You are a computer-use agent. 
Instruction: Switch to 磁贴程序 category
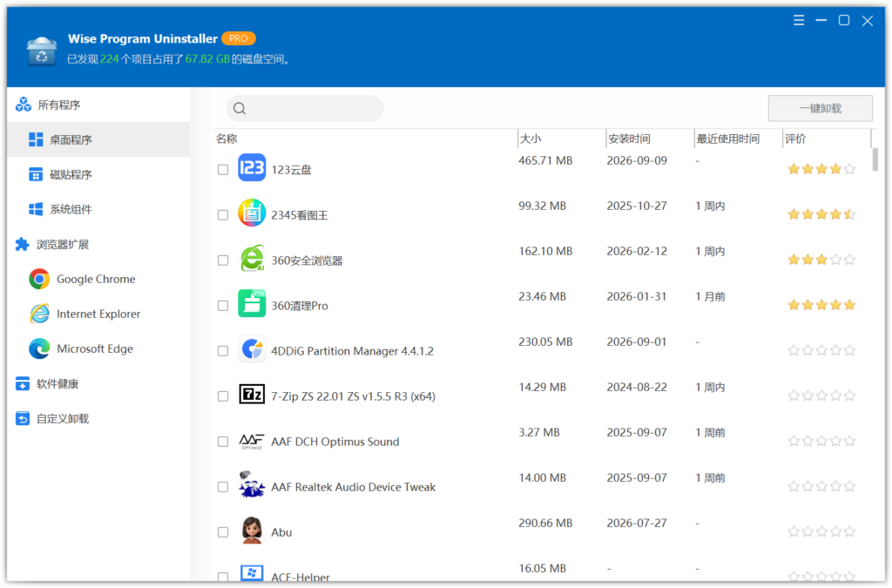click(x=98, y=174)
